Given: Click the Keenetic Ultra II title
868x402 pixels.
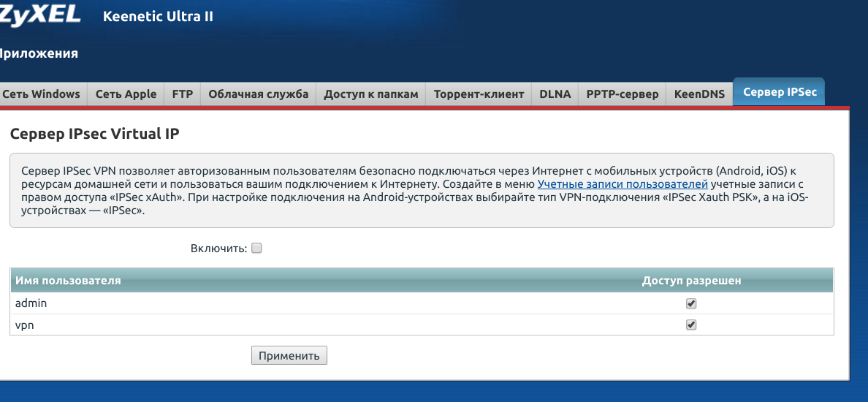Looking at the screenshot, I should pyautogui.click(x=158, y=17).
